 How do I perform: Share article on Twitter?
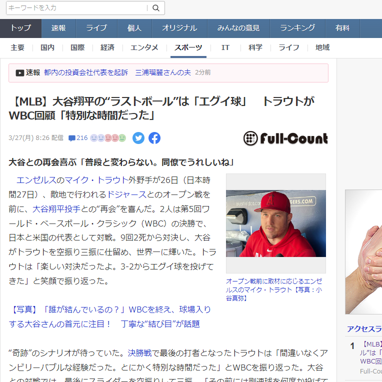click(x=138, y=138)
